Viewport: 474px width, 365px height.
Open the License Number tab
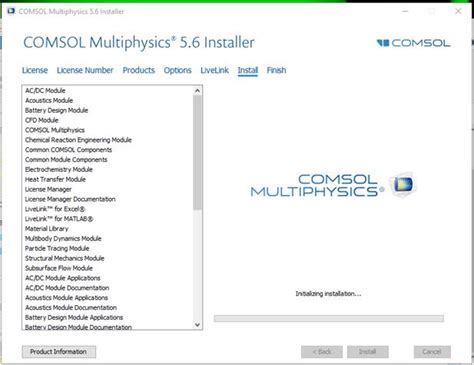(85, 70)
